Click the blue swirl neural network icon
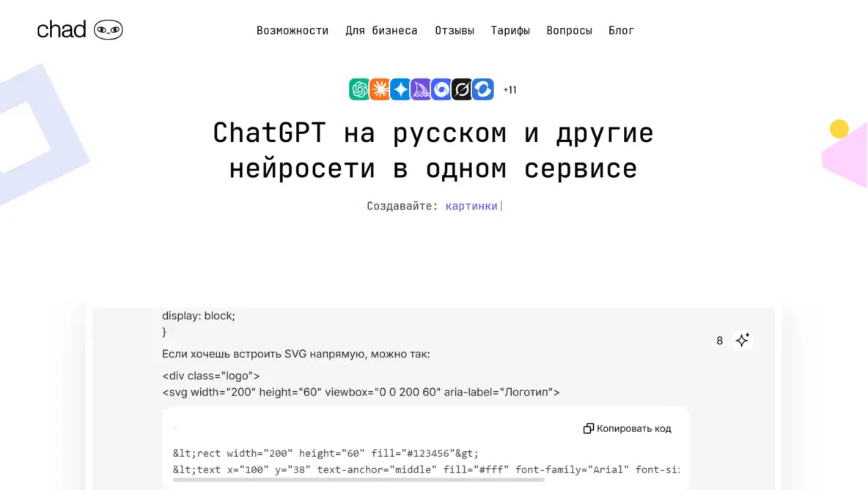Image resolution: width=868 pixels, height=490 pixels. [441, 89]
